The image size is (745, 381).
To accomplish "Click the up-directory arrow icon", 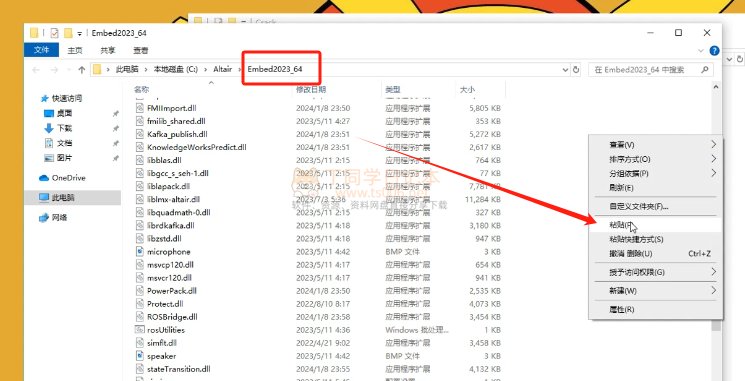I will point(81,70).
